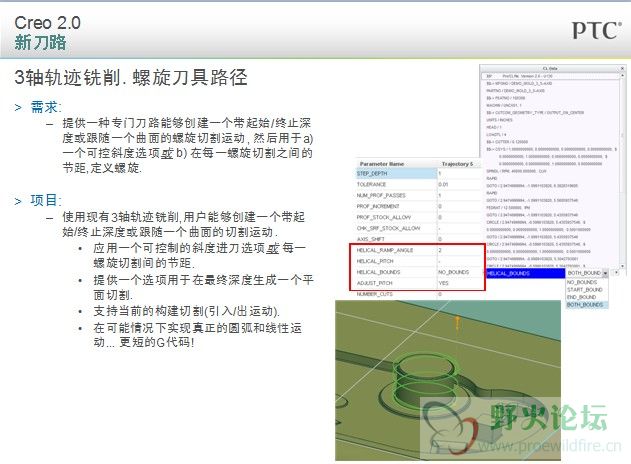Select the TOLERANCE parameter name

371,184
